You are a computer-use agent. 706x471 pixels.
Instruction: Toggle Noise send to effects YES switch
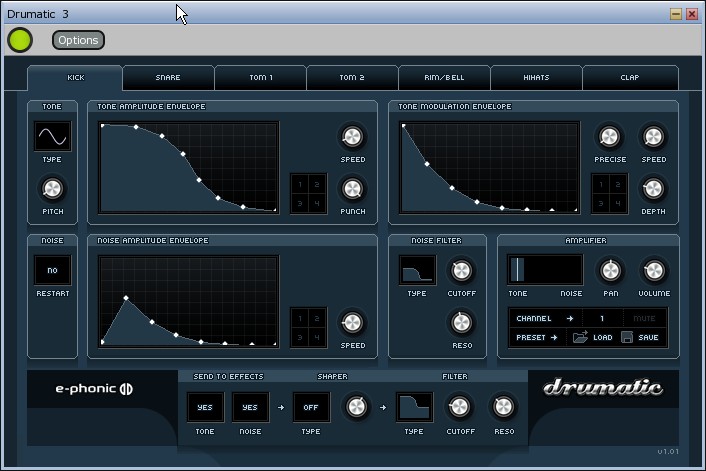pos(250,407)
